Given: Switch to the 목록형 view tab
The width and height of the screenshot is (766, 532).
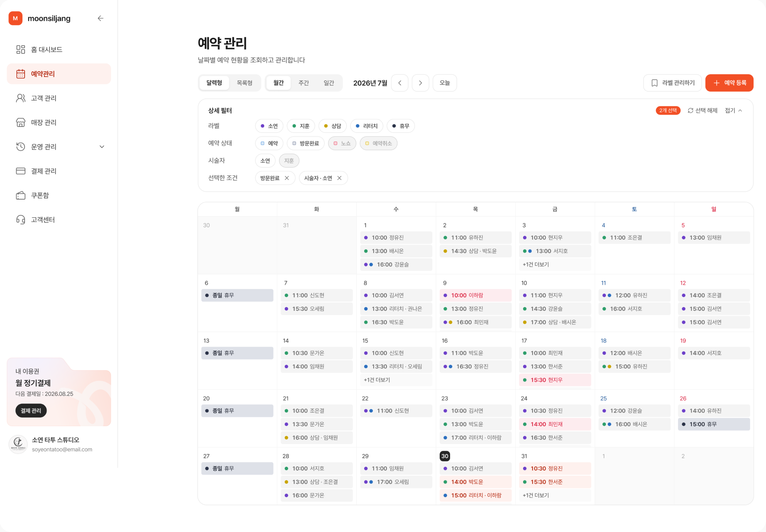Looking at the screenshot, I should tap(245, 83).
